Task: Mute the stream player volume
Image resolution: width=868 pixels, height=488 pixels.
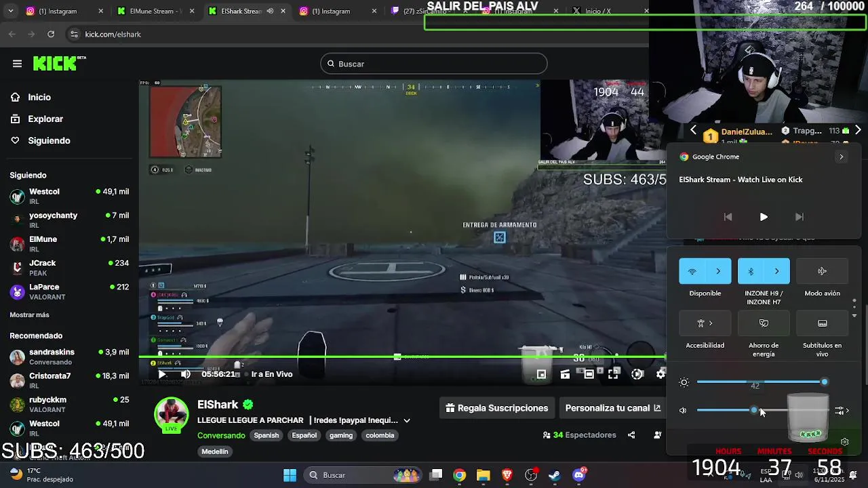Action: coord(186,374)
